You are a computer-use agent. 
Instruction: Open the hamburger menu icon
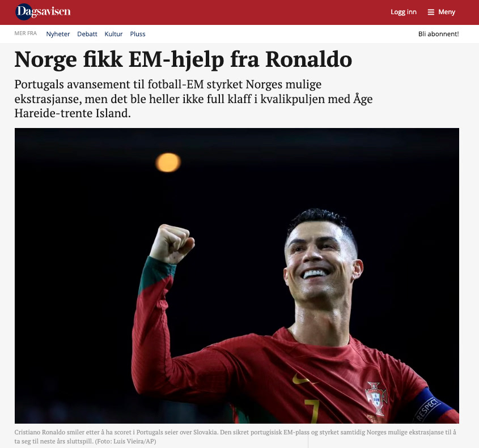[x=431, y=12]
